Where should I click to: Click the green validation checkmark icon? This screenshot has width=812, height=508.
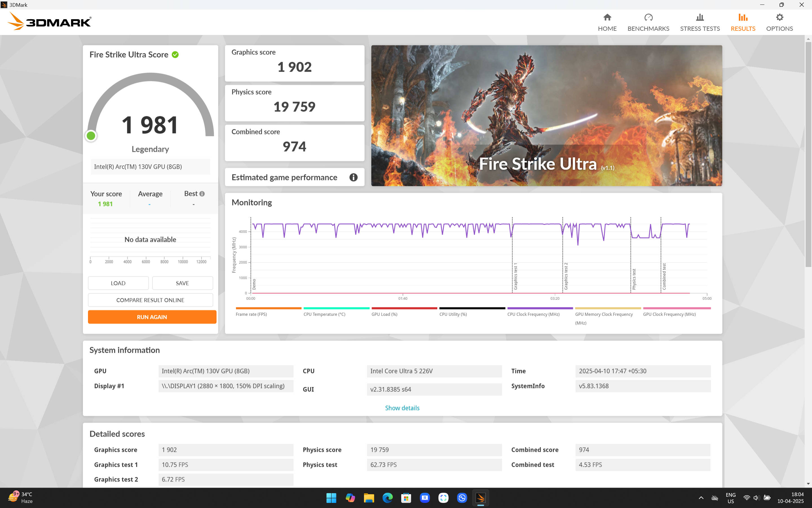175,54
